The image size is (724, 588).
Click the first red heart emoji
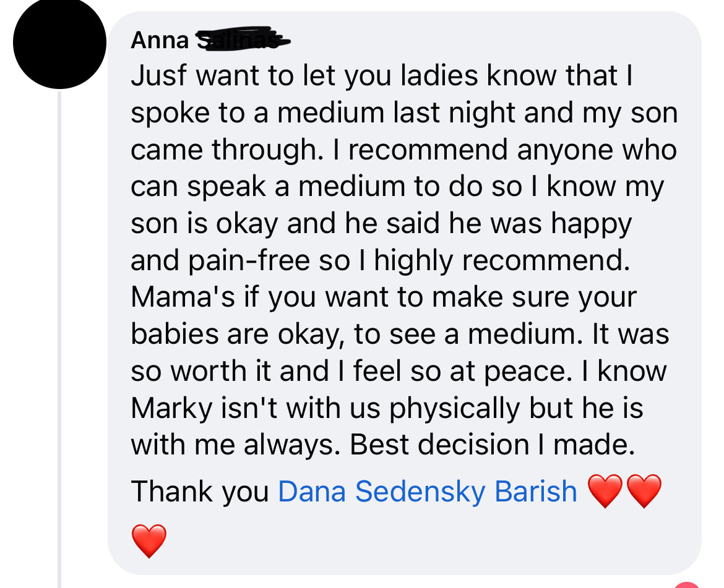pos(605,492)
